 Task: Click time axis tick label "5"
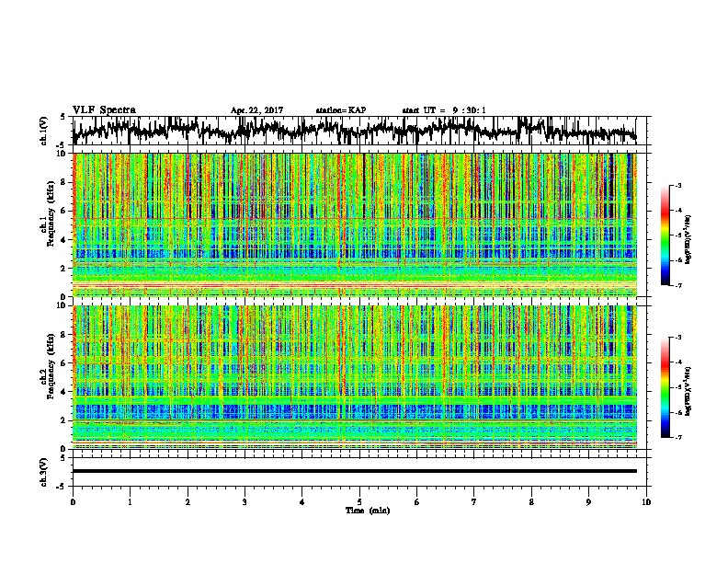[x=359, y=502]
